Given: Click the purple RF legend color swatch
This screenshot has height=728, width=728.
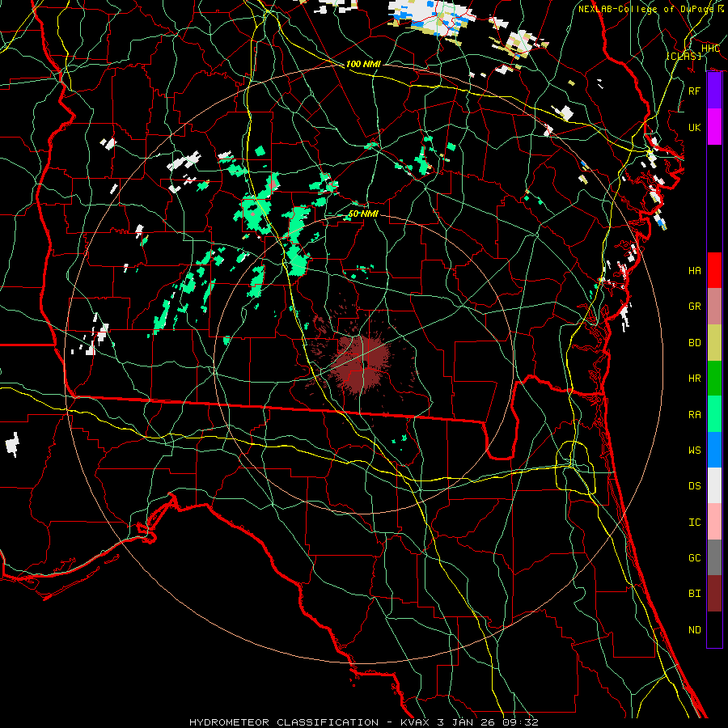Looking at the screenshot, I should (714, 91).
